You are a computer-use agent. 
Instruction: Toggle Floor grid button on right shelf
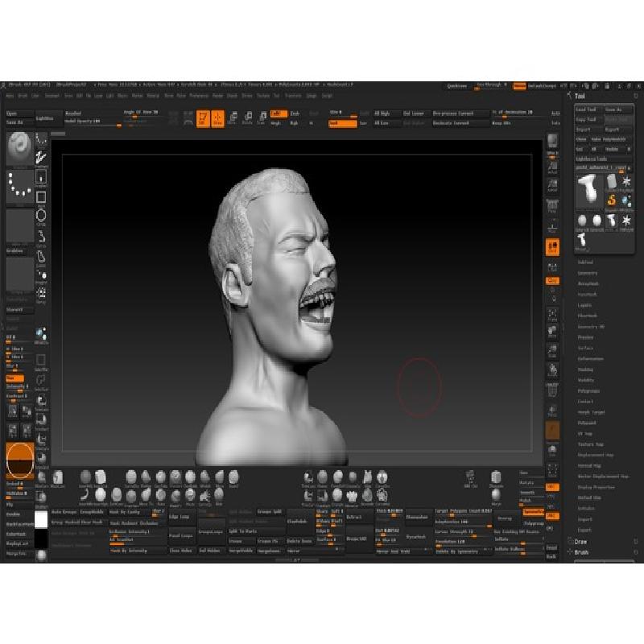point(552,228)
